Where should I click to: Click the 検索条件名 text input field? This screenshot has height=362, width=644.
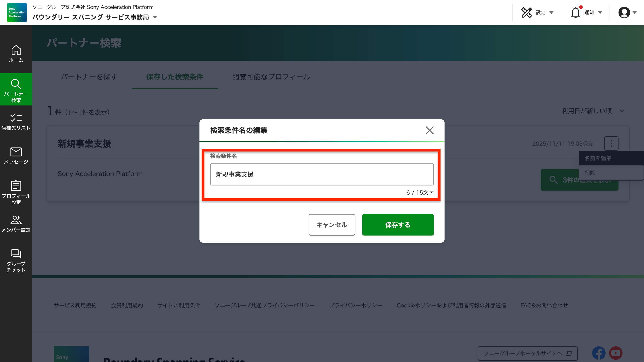322,174
